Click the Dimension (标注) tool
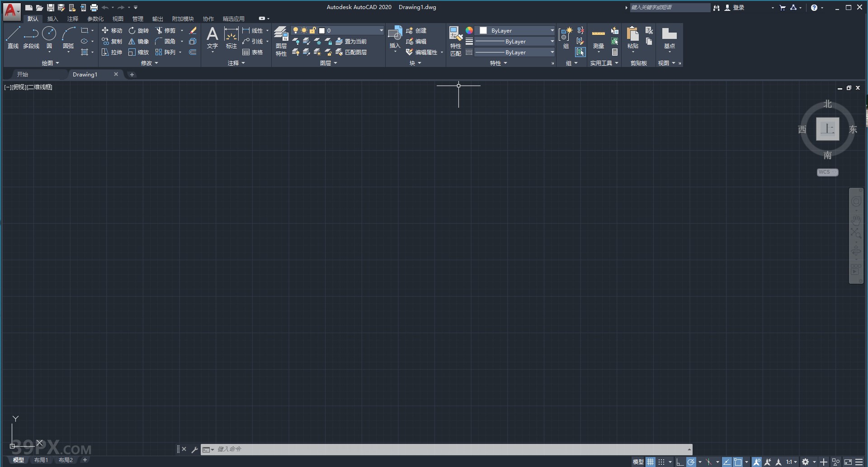Viewport: 868px width, 467px height. 231,38
